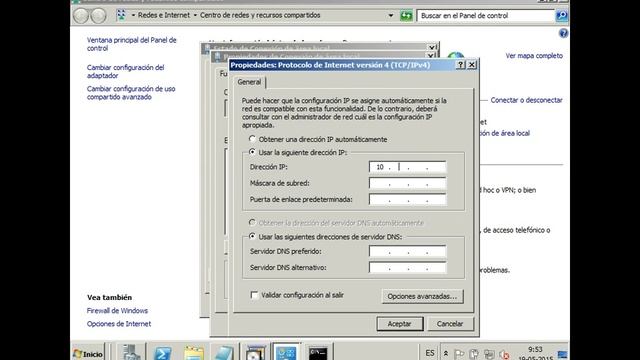The height and width of the screenshot is (360, 640).
Task: Click the Aceptar button
Action: (x=400, y=324)
